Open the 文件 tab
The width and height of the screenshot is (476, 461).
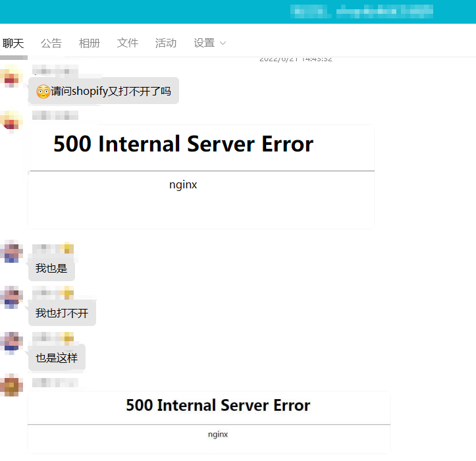coord(128,43)
